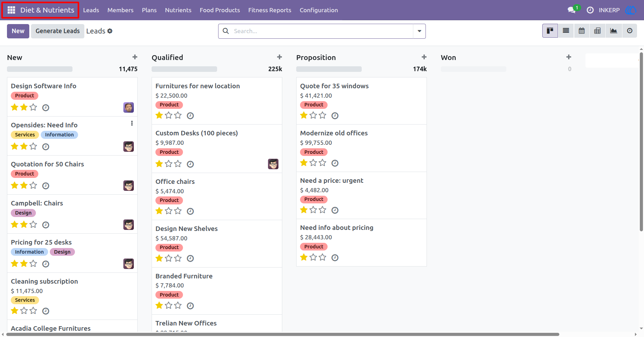Set second star on Furnitures for new location
Viewport: 644px width, 337px height.
pyautogui.click(x=168, y=115)
